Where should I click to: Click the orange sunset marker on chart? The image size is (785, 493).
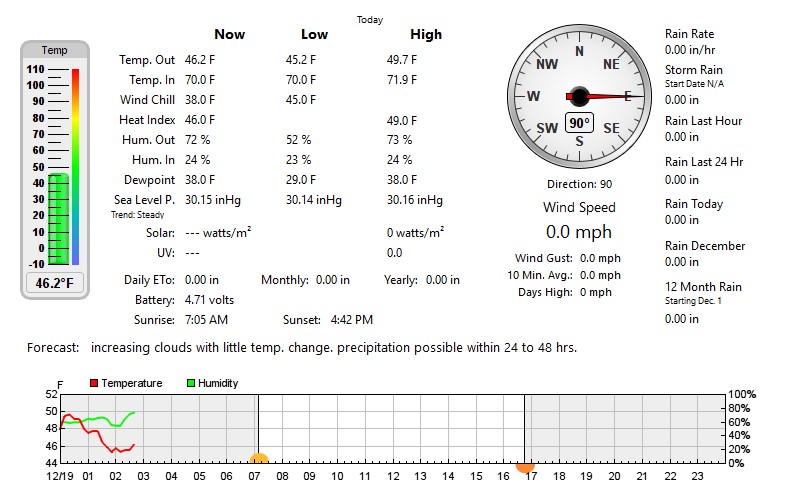tap(525, 464)
